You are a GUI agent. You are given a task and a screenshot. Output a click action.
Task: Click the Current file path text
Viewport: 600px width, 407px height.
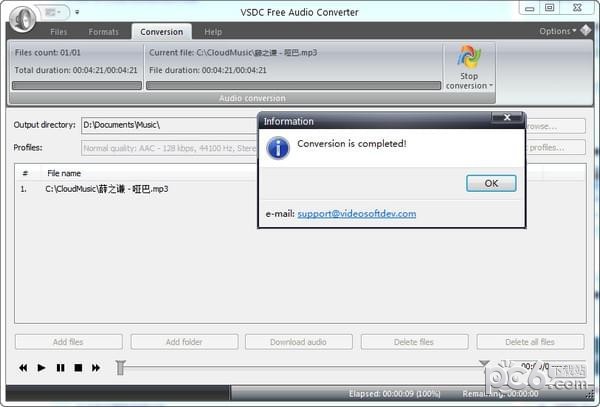[233, 52]
